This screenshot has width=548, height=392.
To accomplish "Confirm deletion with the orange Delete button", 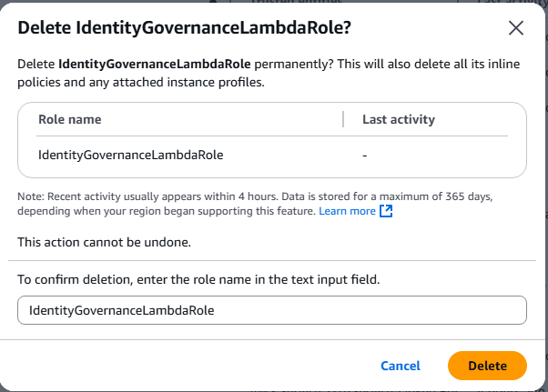I will pos(487,366).
